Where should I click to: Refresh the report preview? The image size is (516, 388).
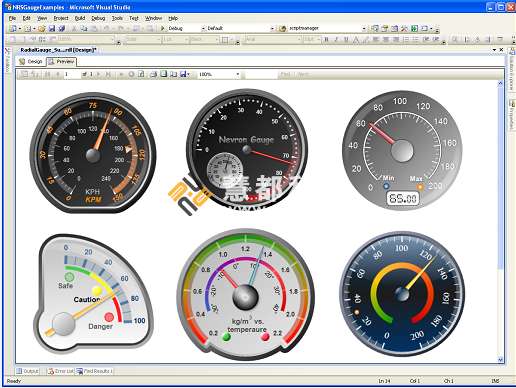[141, 74]
